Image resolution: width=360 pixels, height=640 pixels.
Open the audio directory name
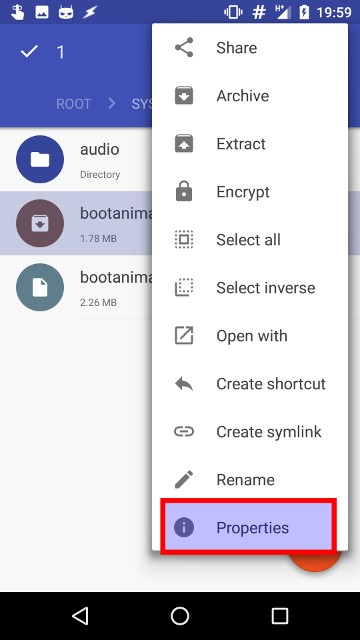[100, 149]
